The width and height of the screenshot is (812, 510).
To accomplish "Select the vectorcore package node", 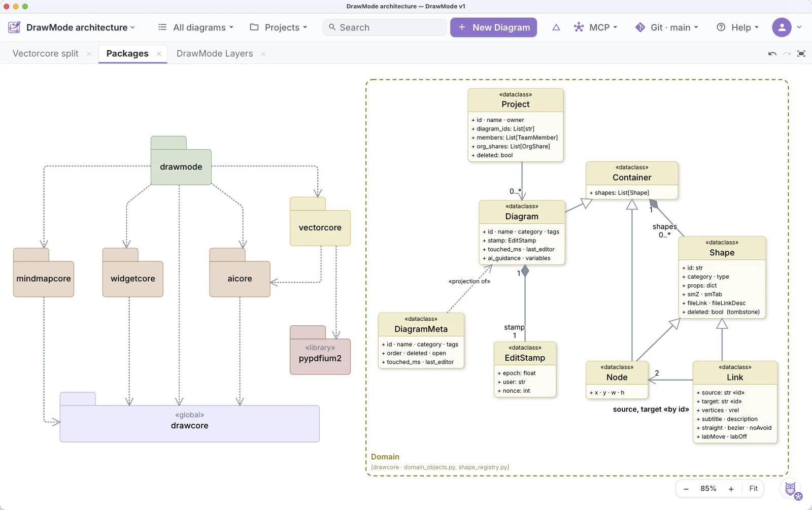I will coord(320,228).
